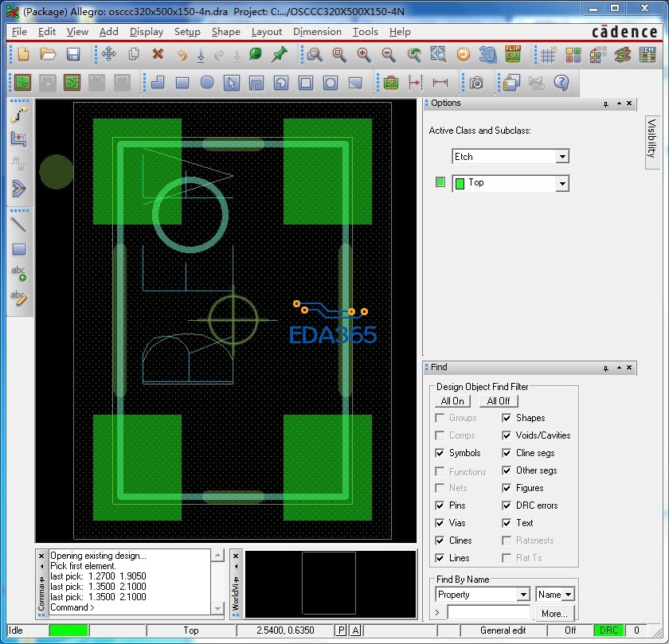Click the green Top subclass color swatch
The width and height of the screenshot is (669, 644).
click(x=440, y=182)
